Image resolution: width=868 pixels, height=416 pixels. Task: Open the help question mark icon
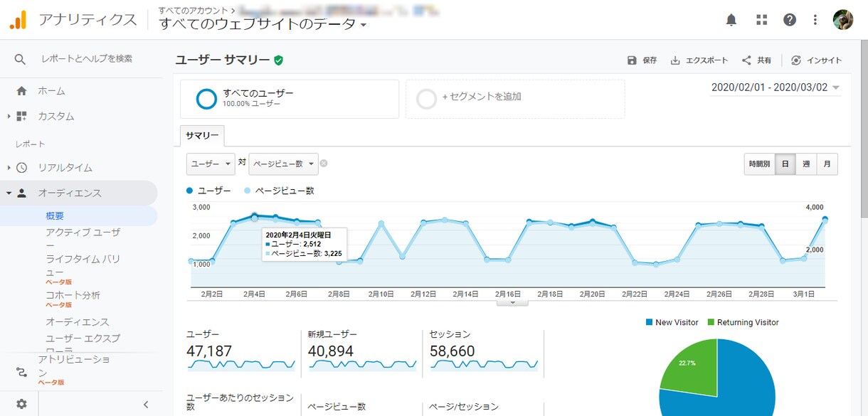click(790, 20)
